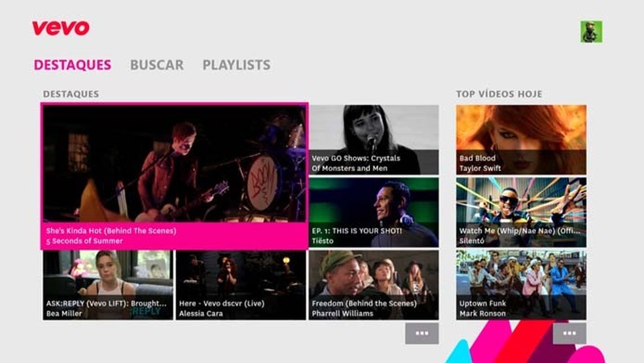
Task: Watch EP. 1: THIS IS YOUR SHOT! by Tiësto
Action: [x=374, y=212]
